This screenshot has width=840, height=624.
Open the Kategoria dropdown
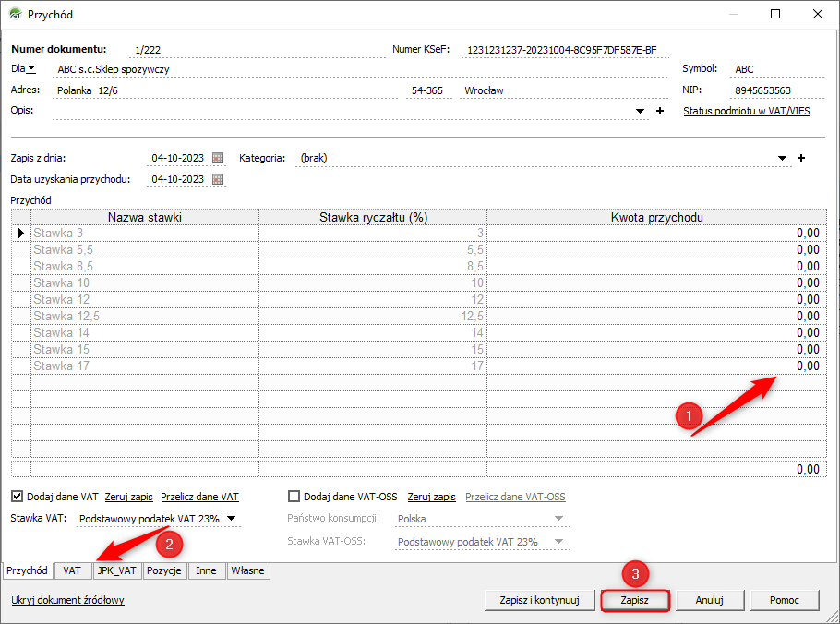[x=782, y=158]
